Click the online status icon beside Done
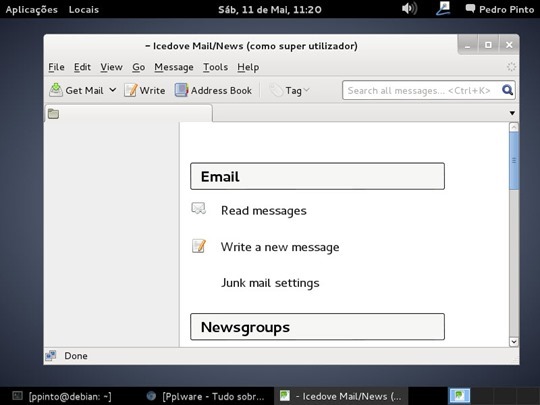The width and height of the screenshot is (540, 405). tap(51, 355)
